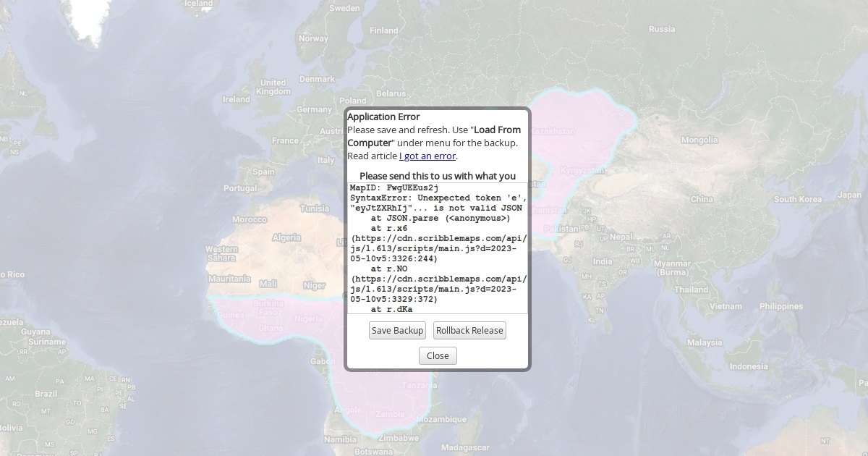The width and height of the screenshot is (868, 456).
Task: Click the Myanmar (Burma) label
Action: [x=672, y=268]
